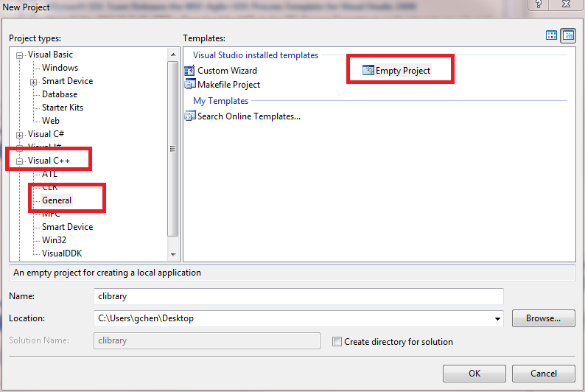
Task: Click Search Online Templates... text
Action: pyautogui.click(x=249, y=116)
